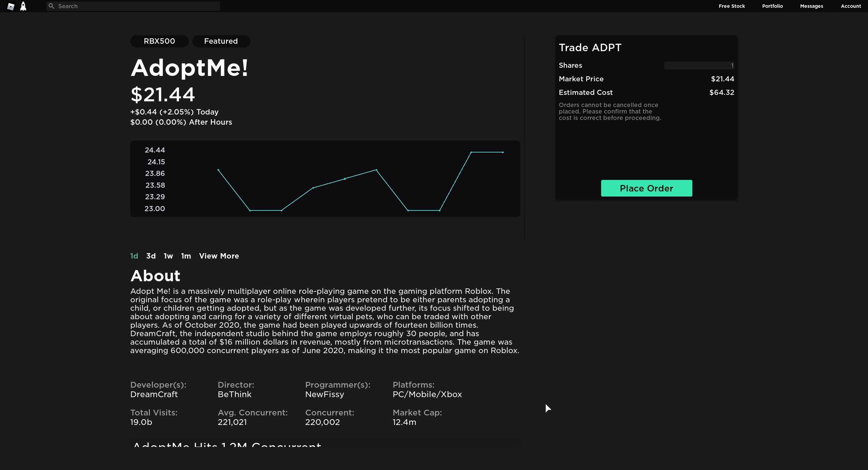The width and height of the screenshot is (868, 470).
Task: Click the Concurrent value 220,002
Action: click(x=322, y=422)
